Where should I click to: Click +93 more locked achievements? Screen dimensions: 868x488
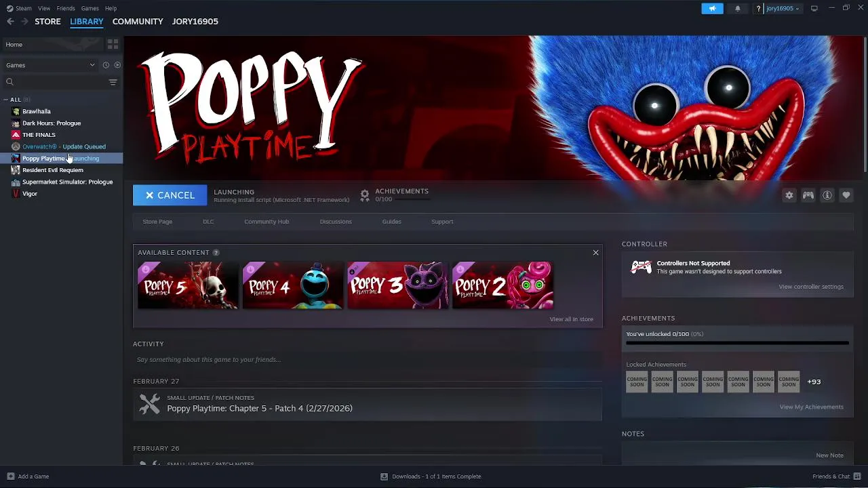(x=814, y=382)
